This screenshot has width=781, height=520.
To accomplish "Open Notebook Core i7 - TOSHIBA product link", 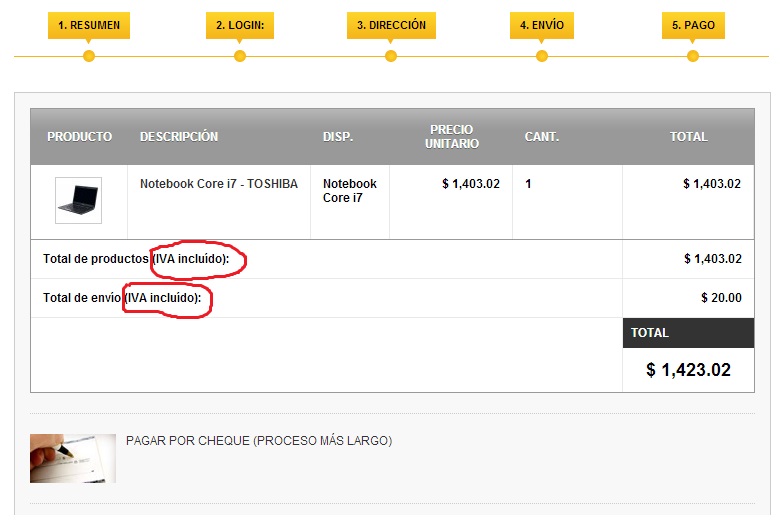I will (219, 184).
